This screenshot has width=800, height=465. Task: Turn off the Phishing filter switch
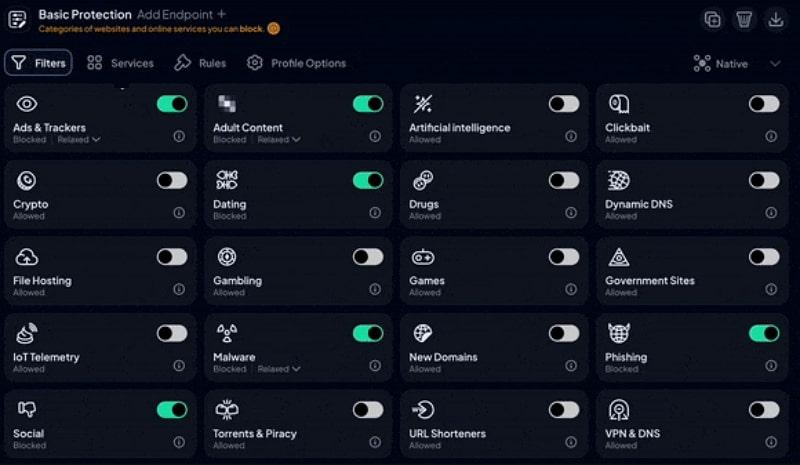(764, 333)
